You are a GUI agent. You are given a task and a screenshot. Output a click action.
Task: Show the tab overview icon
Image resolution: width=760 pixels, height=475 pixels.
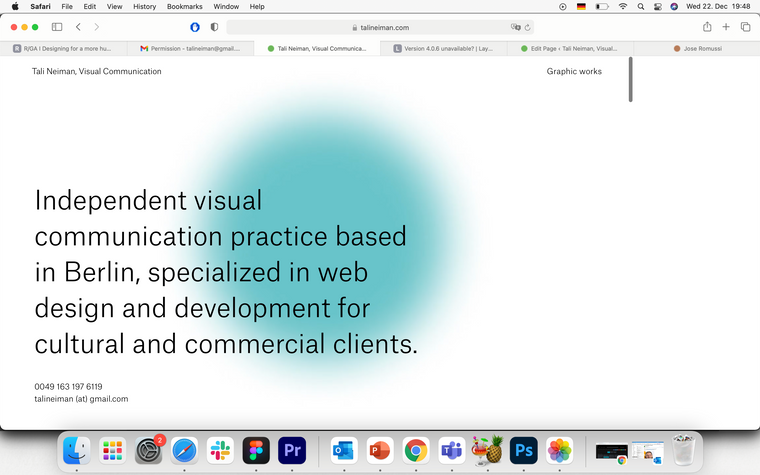coord(745,27)
